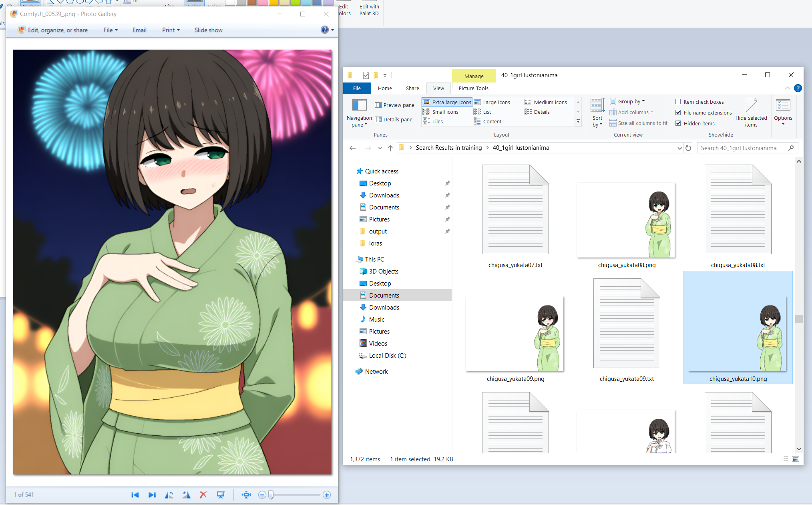Open the File tab in Explorer
The image size is (812, 505).
click(x=357, y=88)
